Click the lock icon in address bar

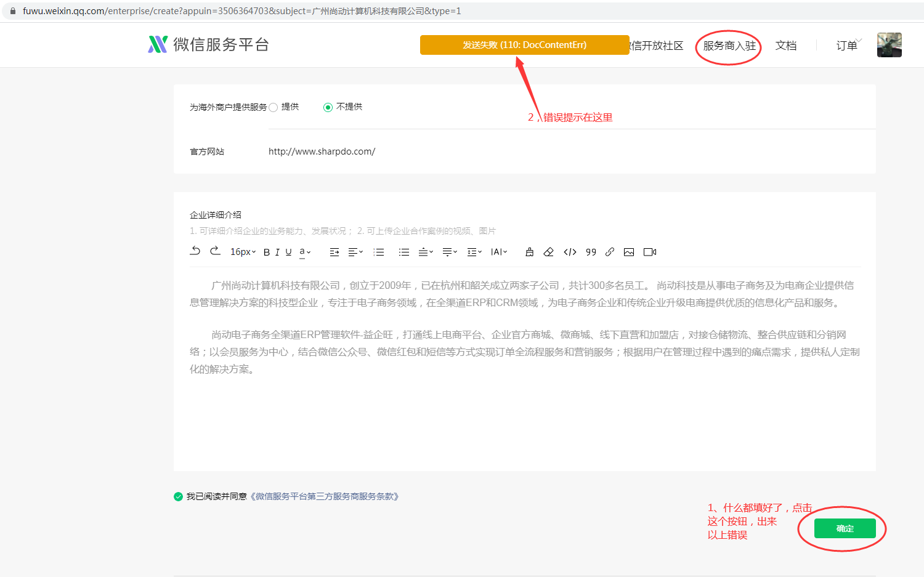[13, 11]
